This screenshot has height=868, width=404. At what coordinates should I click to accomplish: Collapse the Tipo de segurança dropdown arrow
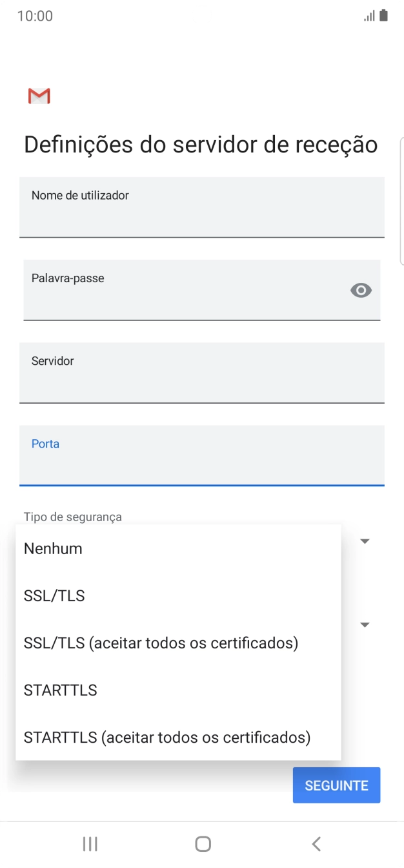(x=365, y=541)
